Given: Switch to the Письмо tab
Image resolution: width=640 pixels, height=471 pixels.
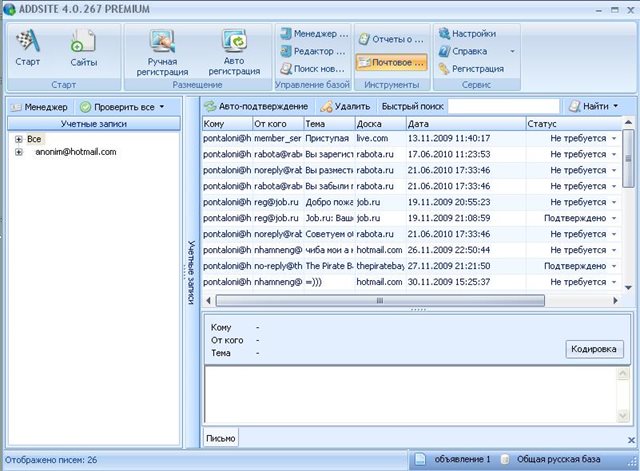Looking at the screenshot, I should tap(221, 438).
